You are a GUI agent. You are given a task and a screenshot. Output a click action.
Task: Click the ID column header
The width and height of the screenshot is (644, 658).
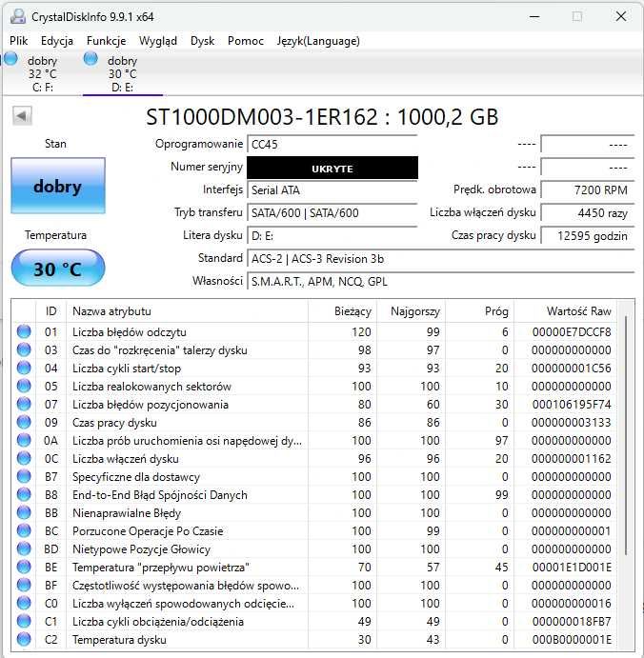(x=50, y=311)
